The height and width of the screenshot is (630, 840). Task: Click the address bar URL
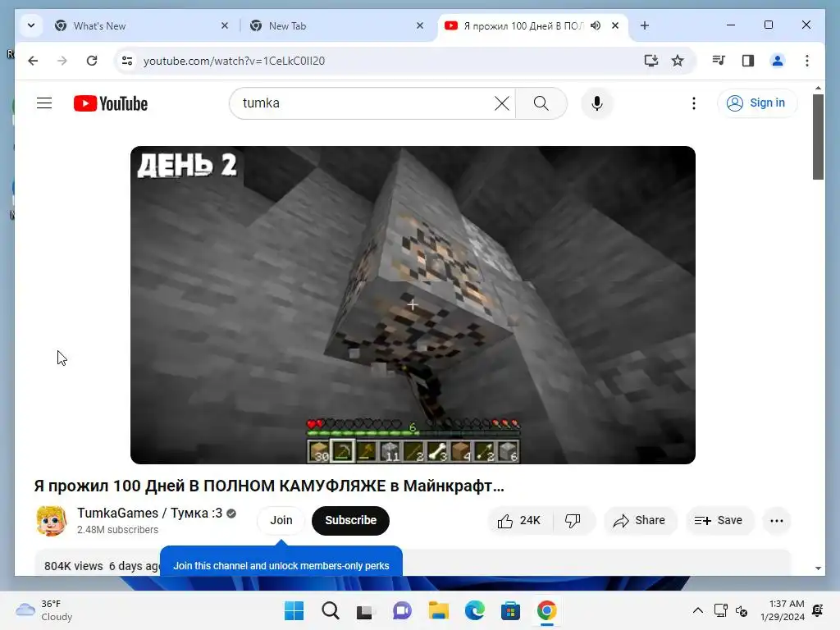click(x=234, y=61)
